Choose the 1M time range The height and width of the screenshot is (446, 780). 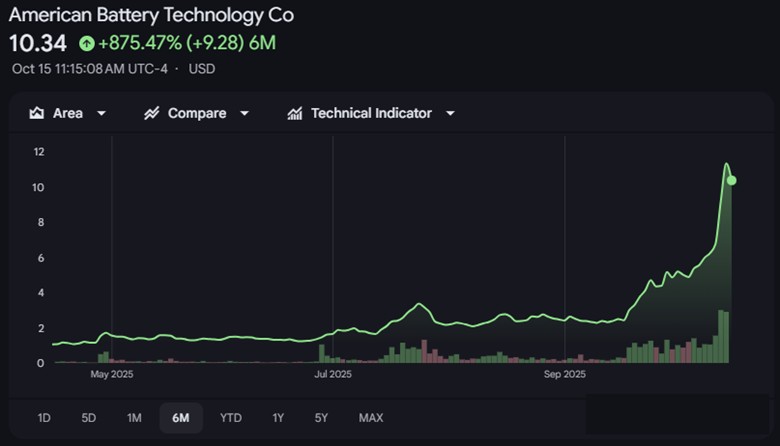(x=134, y=417)
